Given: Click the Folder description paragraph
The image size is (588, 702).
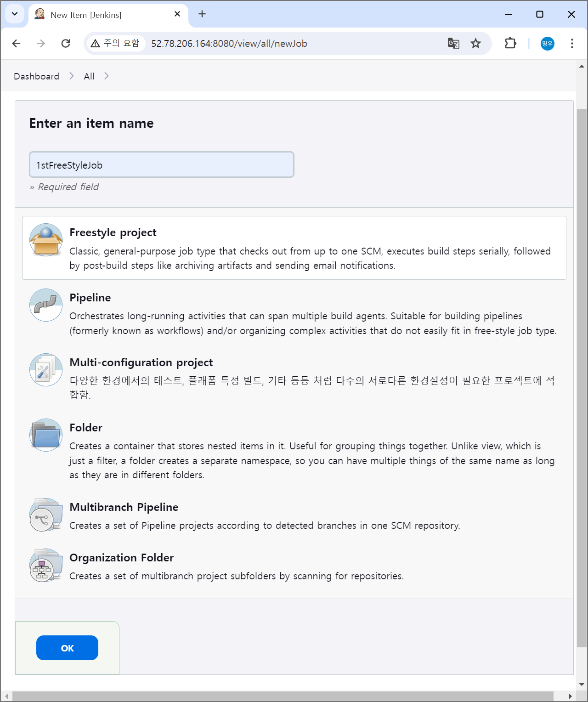Looking at the screenshot, I should click(312, 460).
